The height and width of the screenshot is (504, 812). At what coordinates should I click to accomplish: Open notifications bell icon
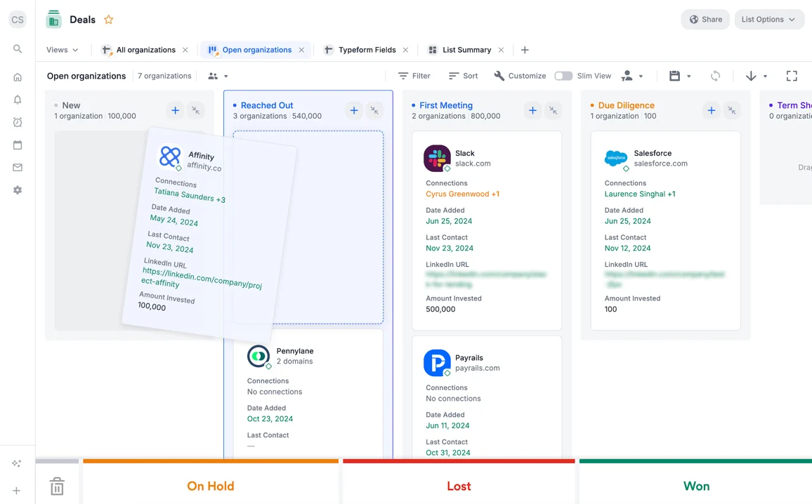click(x=17, y=100)
